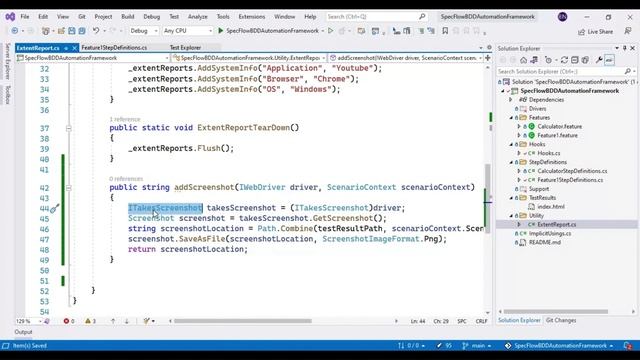
Task: Click Solution Explorer Home icon
Action: [x=523, y=60]
